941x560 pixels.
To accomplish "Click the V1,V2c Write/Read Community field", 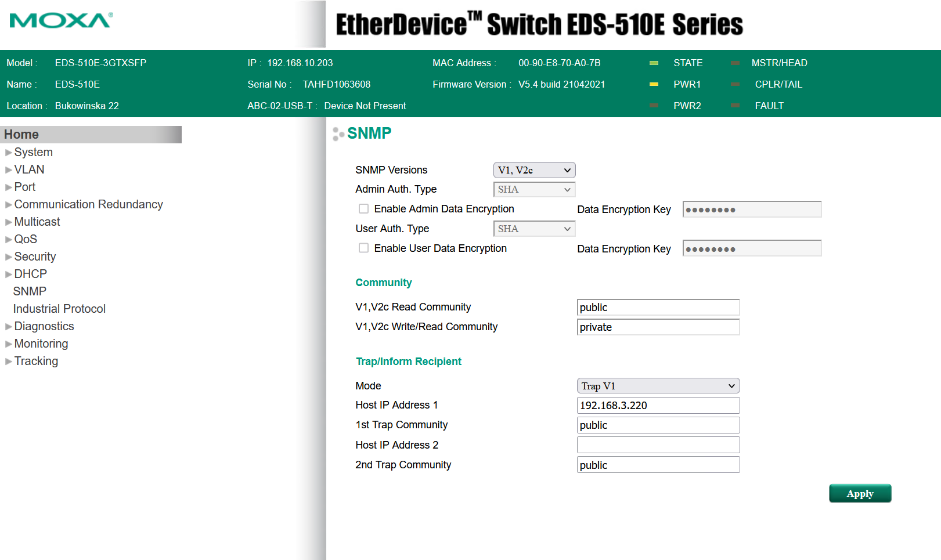I will click(x=658, y=327).
